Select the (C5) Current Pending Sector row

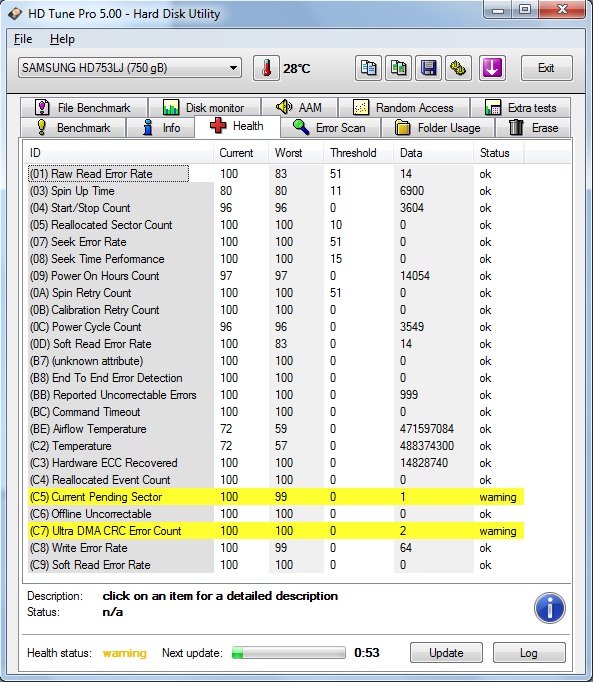276,496
